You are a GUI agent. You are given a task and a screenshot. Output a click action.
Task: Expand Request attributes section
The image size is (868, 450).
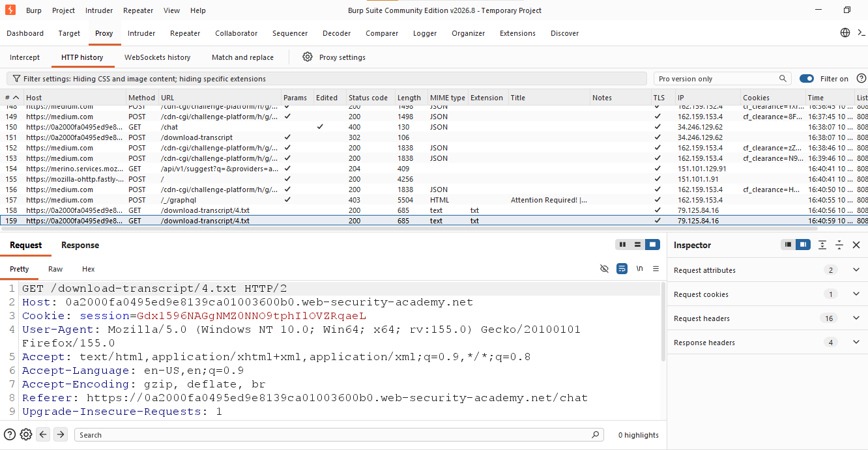point(856,270)
